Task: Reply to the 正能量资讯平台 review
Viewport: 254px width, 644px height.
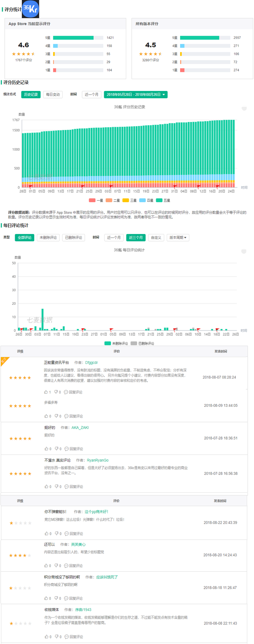Action: tap(73, 392)
